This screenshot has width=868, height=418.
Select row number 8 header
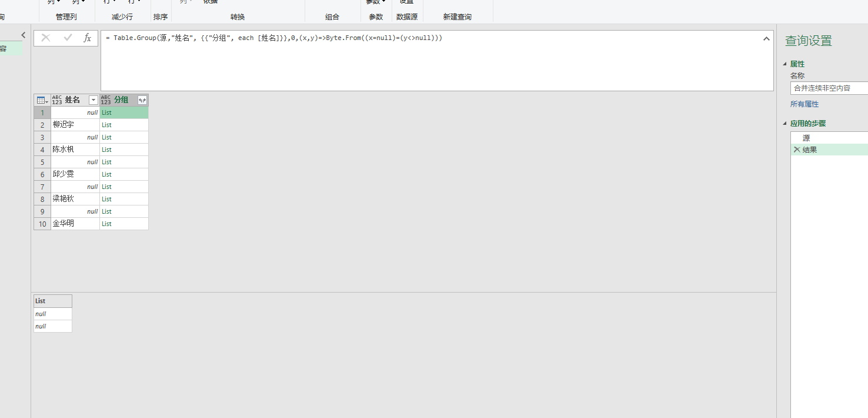pyautogui.click(x=42, y=199)
